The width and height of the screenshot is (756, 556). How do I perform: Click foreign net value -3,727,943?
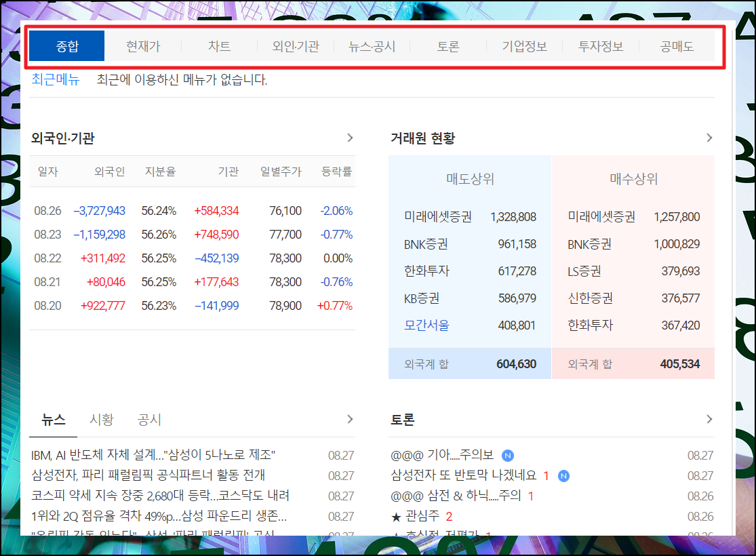(99, 211)
